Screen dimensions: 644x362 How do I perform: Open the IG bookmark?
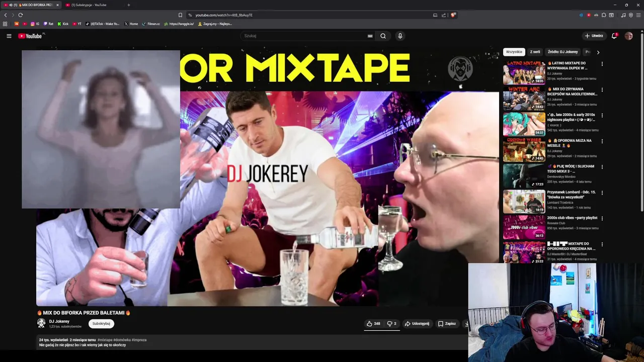coord(35,24)
